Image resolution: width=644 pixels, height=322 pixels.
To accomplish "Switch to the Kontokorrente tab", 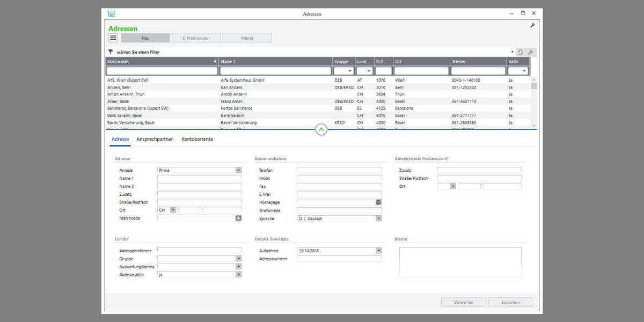I will coord(197,139).
